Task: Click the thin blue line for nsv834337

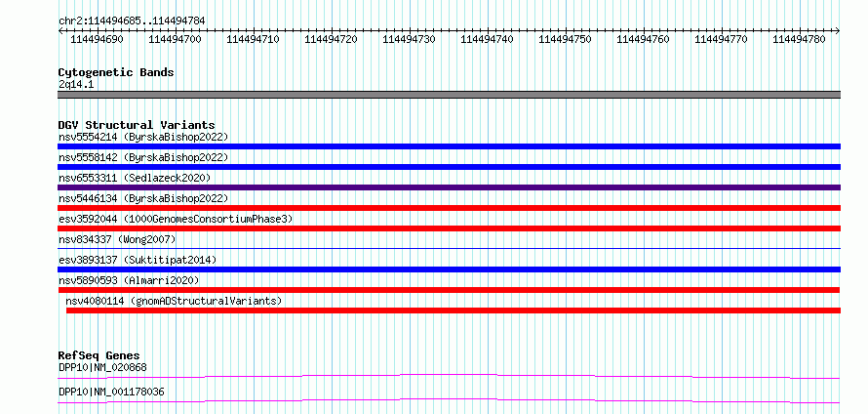Action: tap(449, 248)
